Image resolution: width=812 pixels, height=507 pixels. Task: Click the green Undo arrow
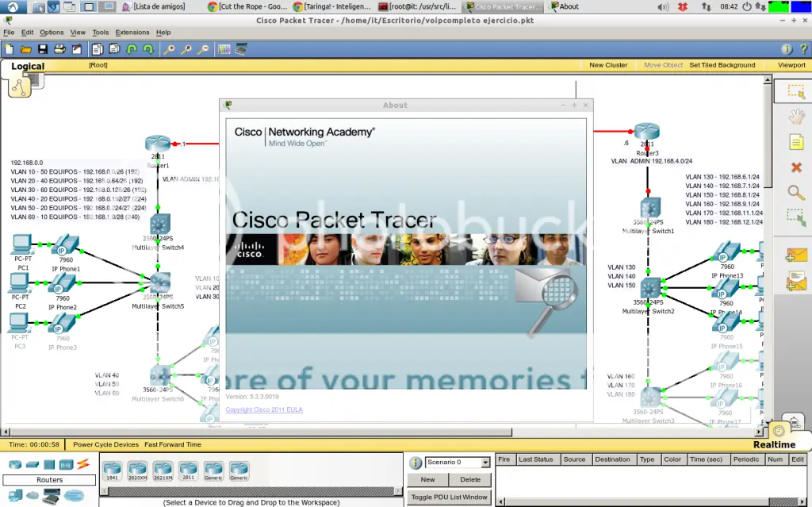(x=132, y=49)
